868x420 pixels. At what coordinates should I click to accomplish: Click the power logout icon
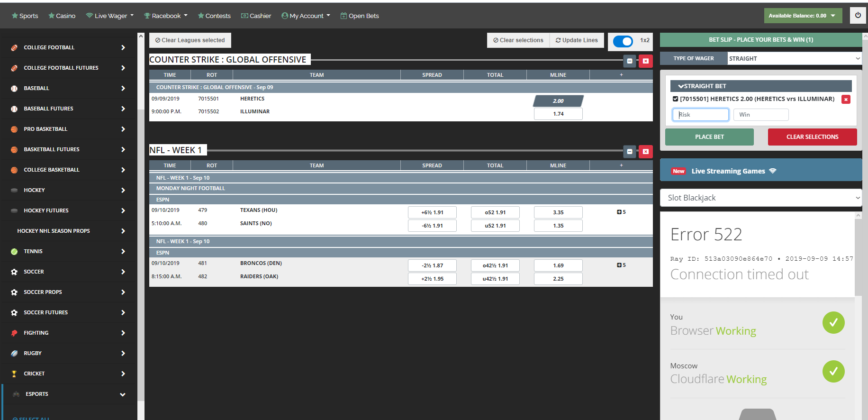858,15
